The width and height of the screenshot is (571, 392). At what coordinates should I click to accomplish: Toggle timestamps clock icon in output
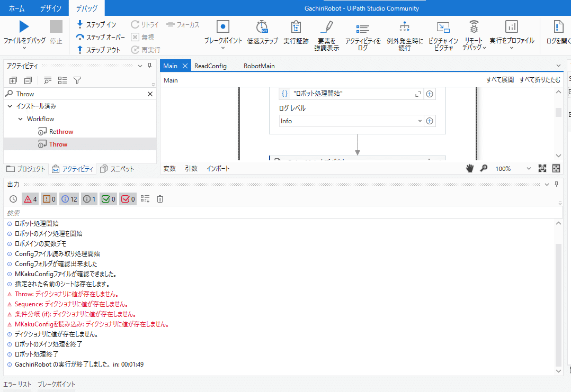click(x=13, y=199)
